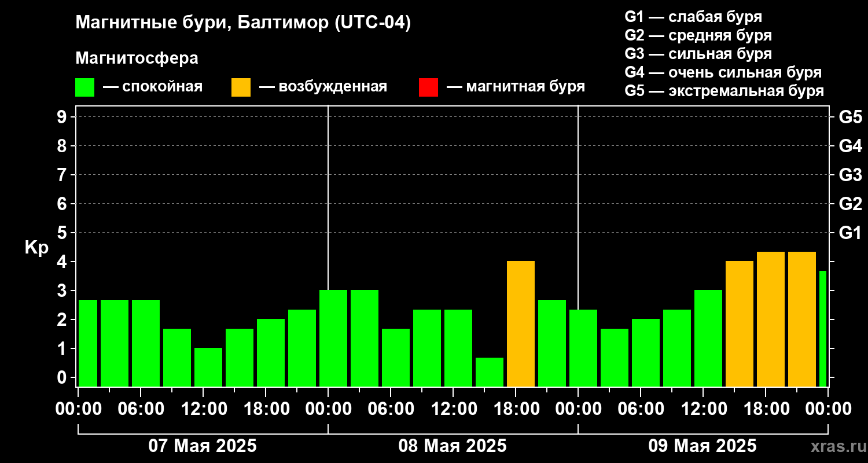Click the G5 tick label beside the chart

click(850, 117)
